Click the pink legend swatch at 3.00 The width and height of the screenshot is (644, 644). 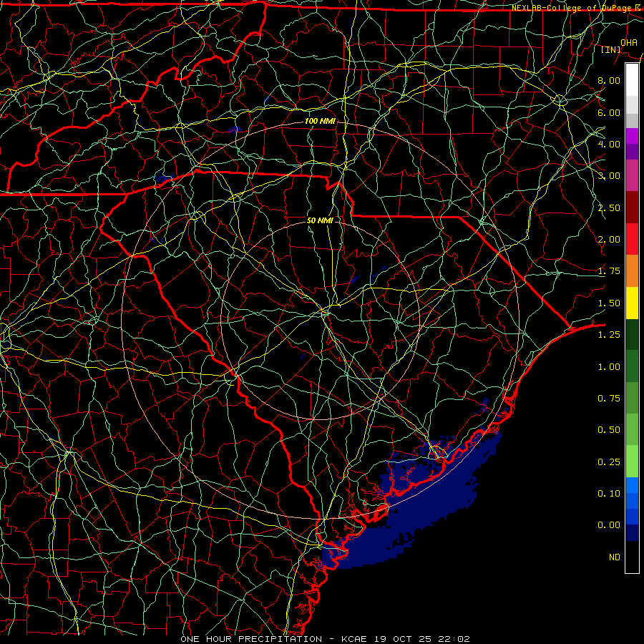[x=632, y=175]
